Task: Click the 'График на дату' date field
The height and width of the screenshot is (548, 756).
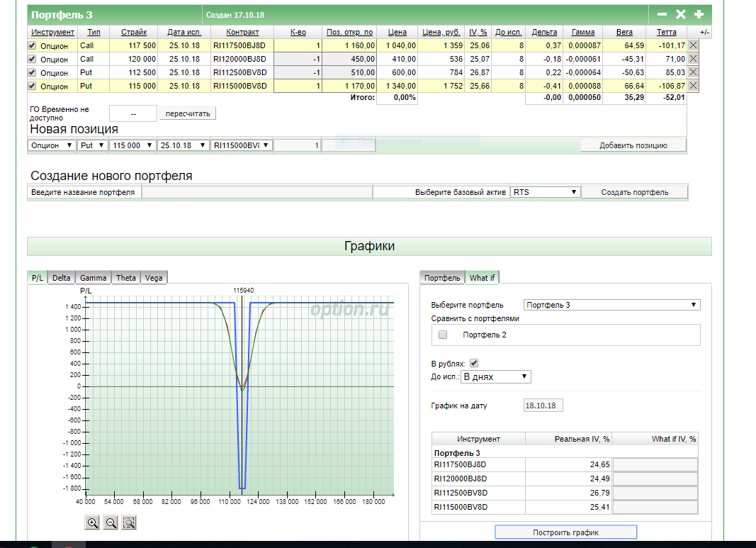Action: [x=542, y=406]
